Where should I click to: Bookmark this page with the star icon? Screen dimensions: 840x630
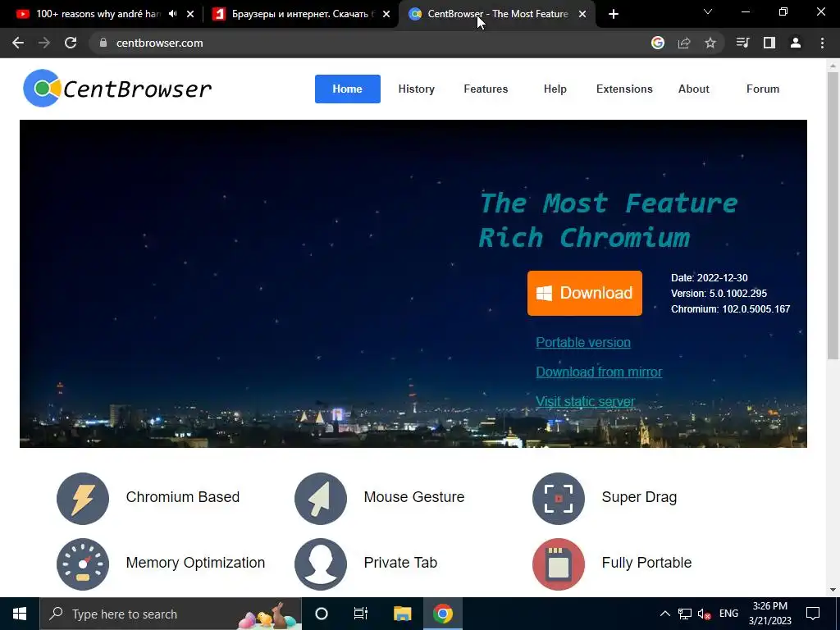[x=710, y=43]
